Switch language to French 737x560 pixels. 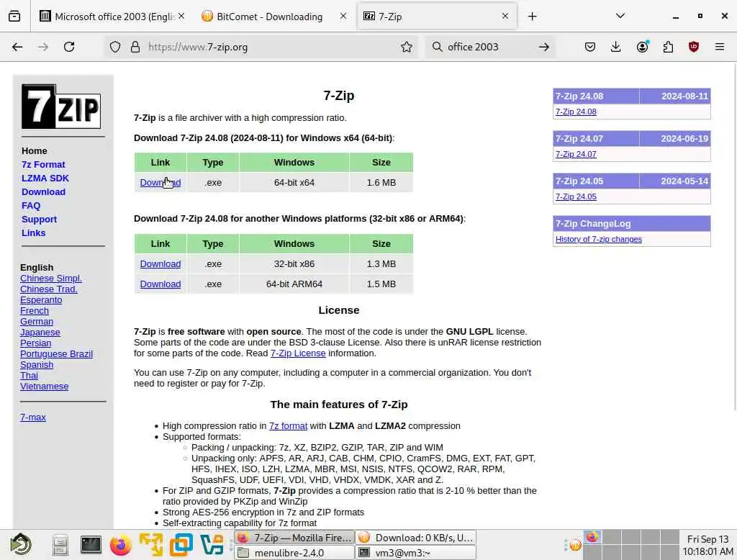tap(35, 311)
